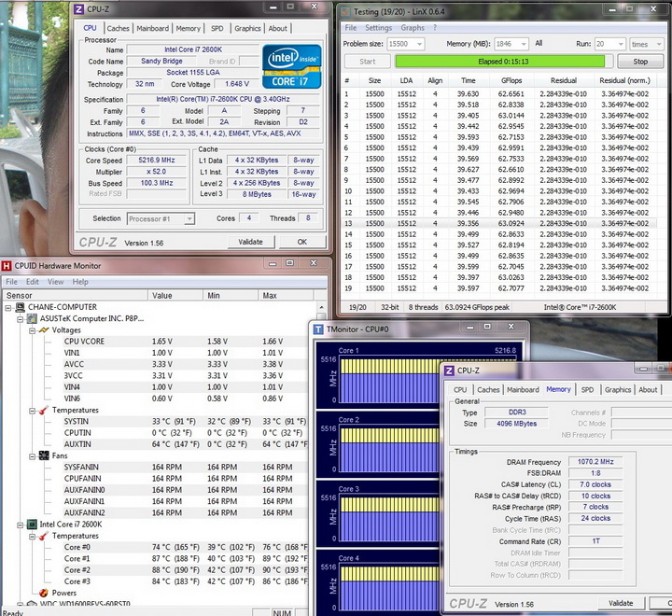672x616 pixels.
Task: Click the Core Speed 5216.9 MHz value
Action: pyautogui.click(x=157, y=160)
